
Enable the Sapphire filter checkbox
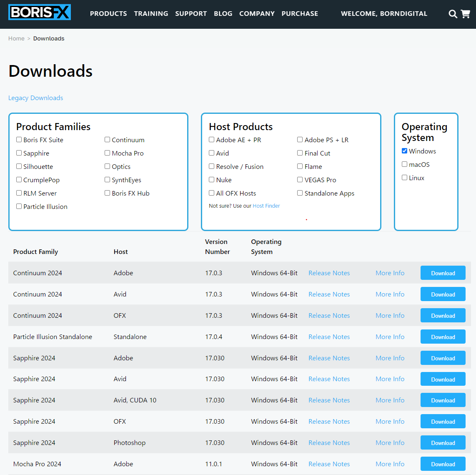[19, 153]
